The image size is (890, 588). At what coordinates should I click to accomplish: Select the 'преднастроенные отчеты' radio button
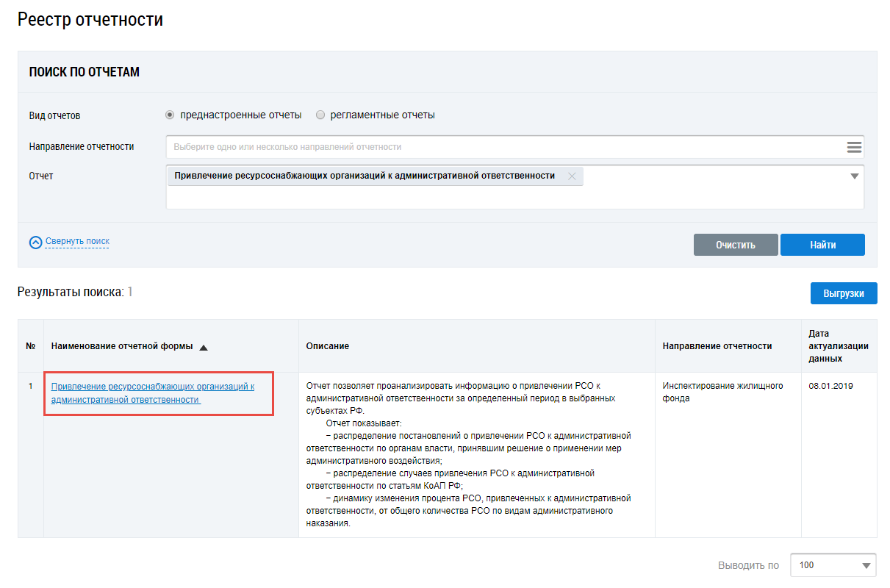tap(170, 115)
